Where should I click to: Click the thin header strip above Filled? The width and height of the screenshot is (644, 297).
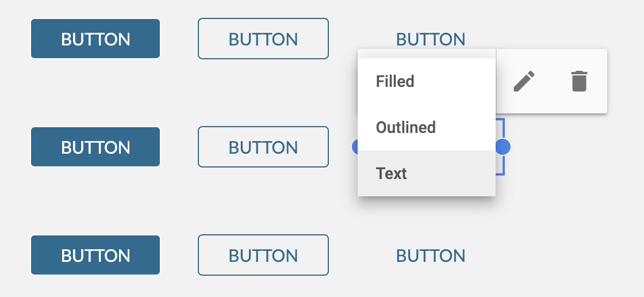pos(427,54)
